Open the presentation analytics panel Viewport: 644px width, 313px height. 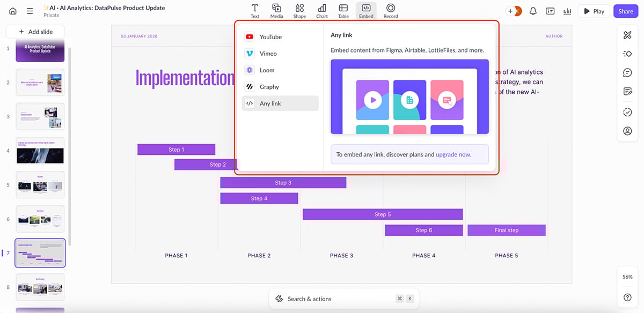(567, 11)
